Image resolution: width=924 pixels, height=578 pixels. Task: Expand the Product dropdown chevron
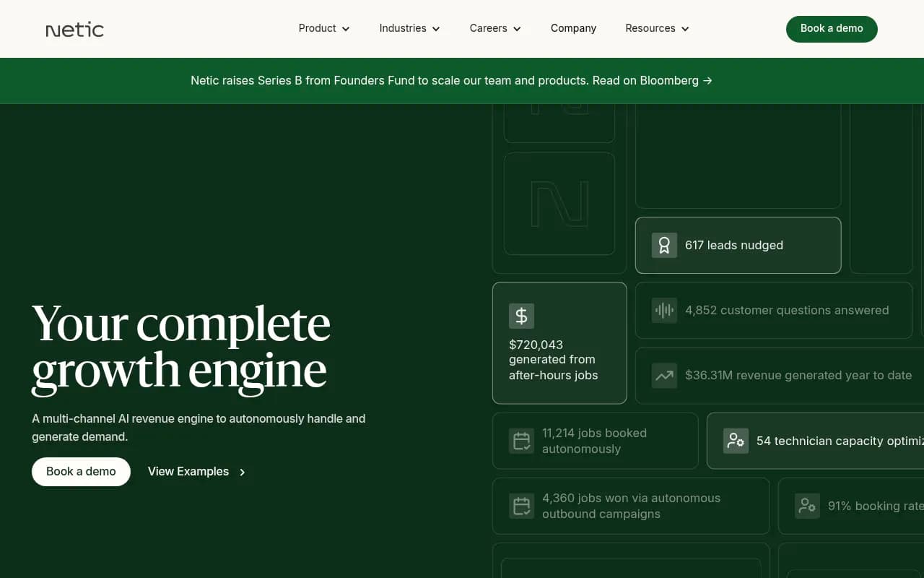346,29
